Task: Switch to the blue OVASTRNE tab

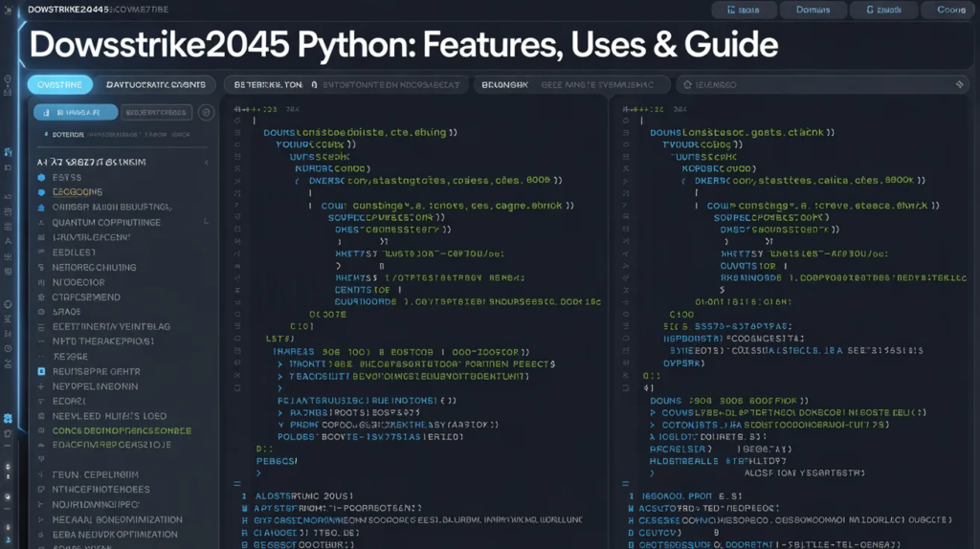Action: pos(60,84)
